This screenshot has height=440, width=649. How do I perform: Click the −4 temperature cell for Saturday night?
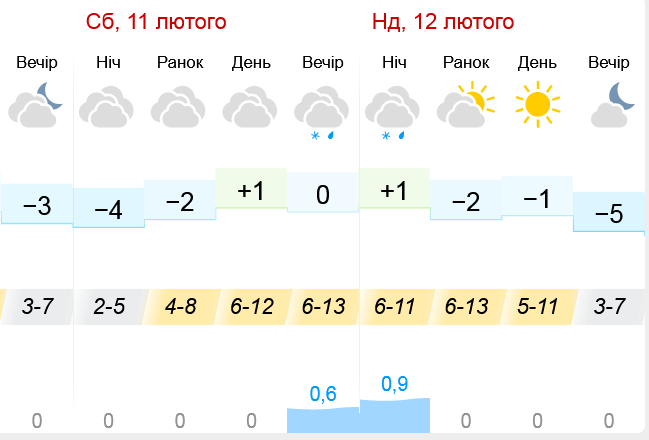(x=108, y=208)
